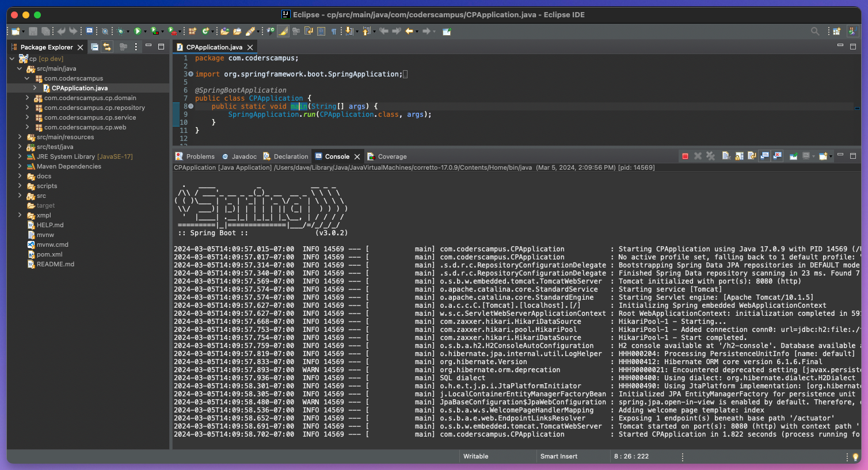Click the toolbar search magnifier icon
Screen dimensions: 868x470
click(x=815, y=31)
